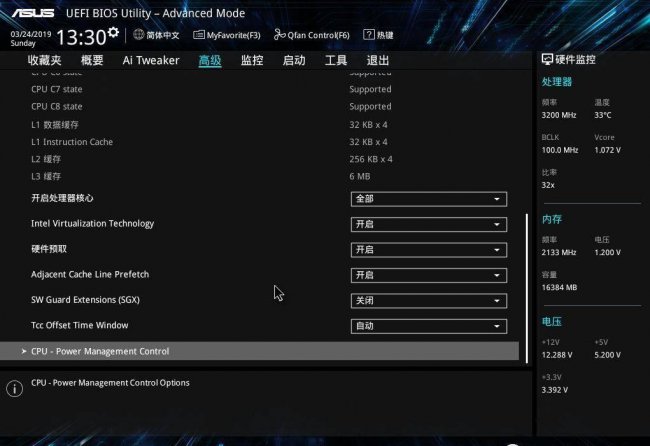Go to the Ai Tweaker tab

151,61
